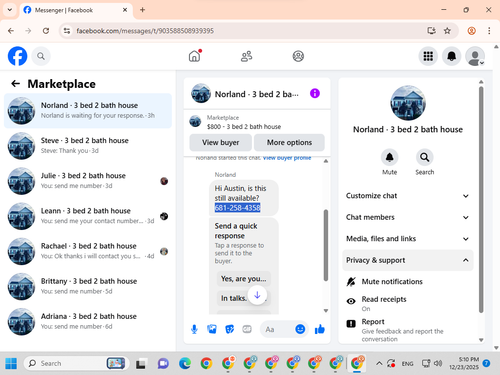Click Julie's seen avatar indicator
Viewport: 500px width, 375px height.
click(x=164, y=181)
